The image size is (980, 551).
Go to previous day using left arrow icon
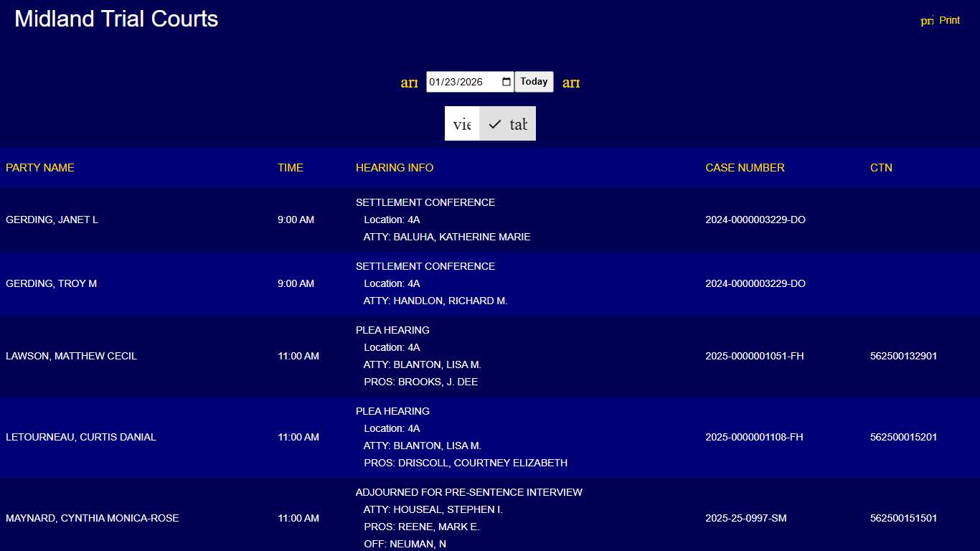pyautogui.click(x=409, y=83)
